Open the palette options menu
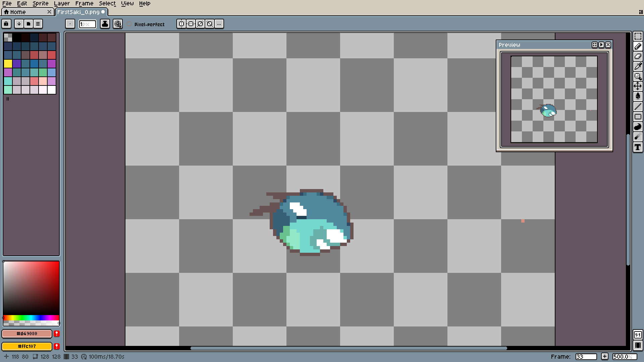The image size is (644, 362). pyautogui.click(x=38, y=24)
